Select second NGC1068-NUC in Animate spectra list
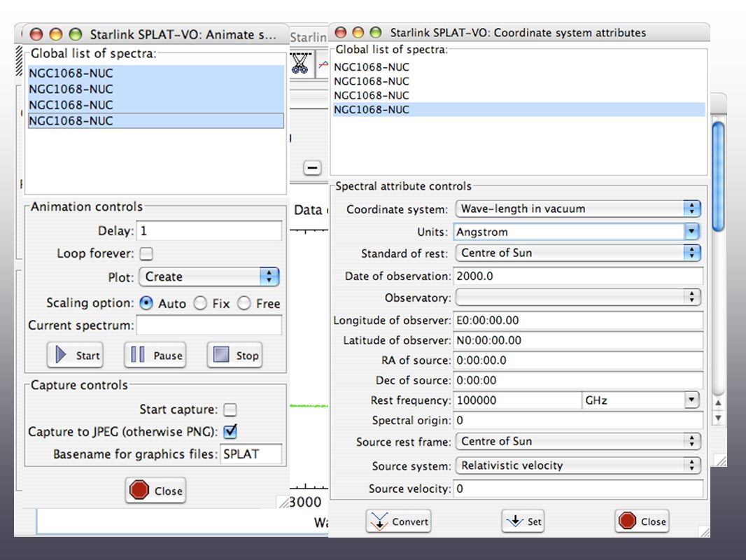The height and width of the screenshot is (560, 746). click(156, 89)
